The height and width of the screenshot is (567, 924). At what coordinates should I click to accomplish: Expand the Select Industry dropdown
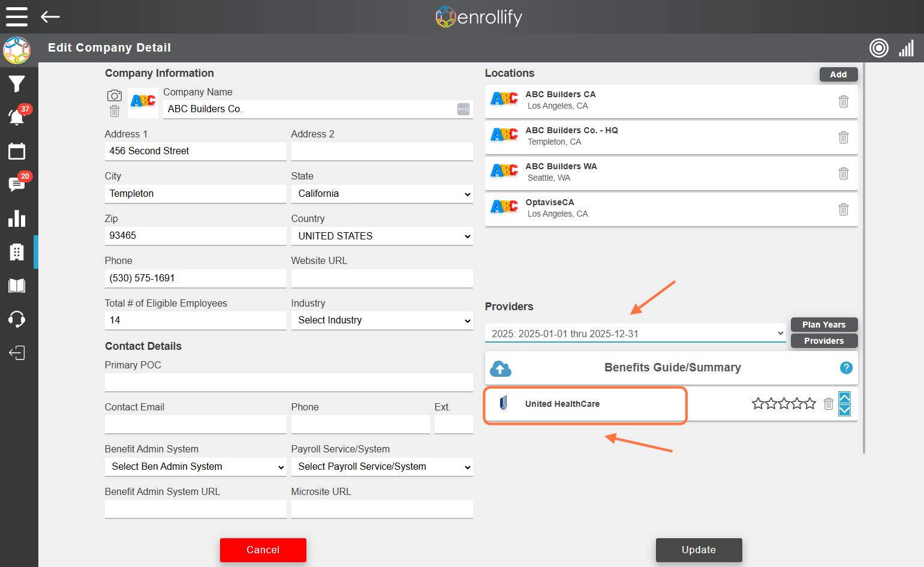coord(382,320)
